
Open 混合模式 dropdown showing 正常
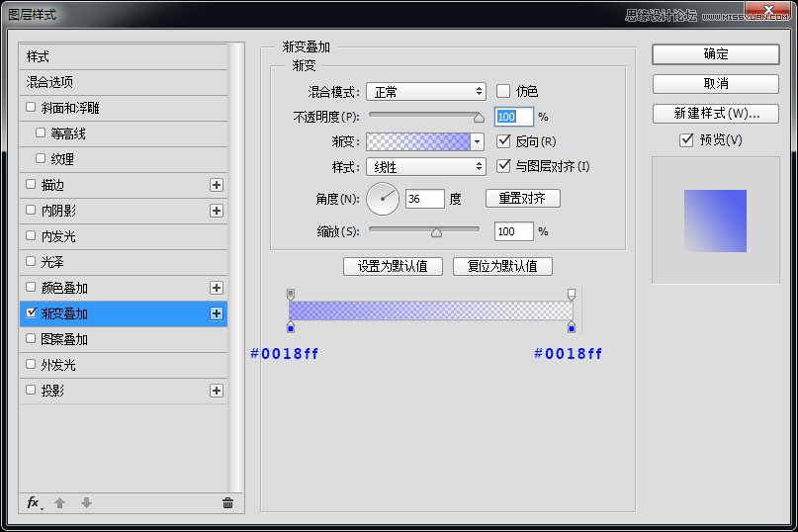[426, 92]
